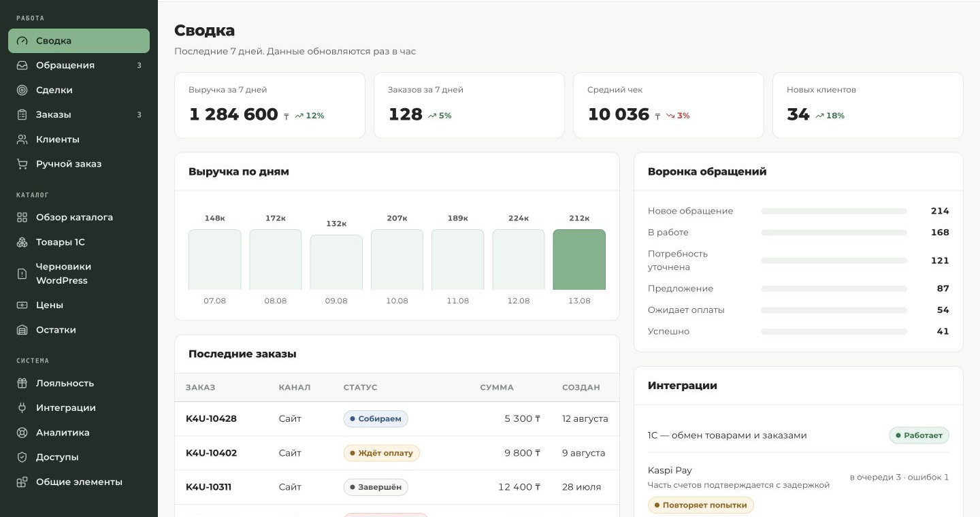The width and height of the screenshot is (980, 517).
Task: Select the 09.08 revenue bar
Action: coord(336,263)
